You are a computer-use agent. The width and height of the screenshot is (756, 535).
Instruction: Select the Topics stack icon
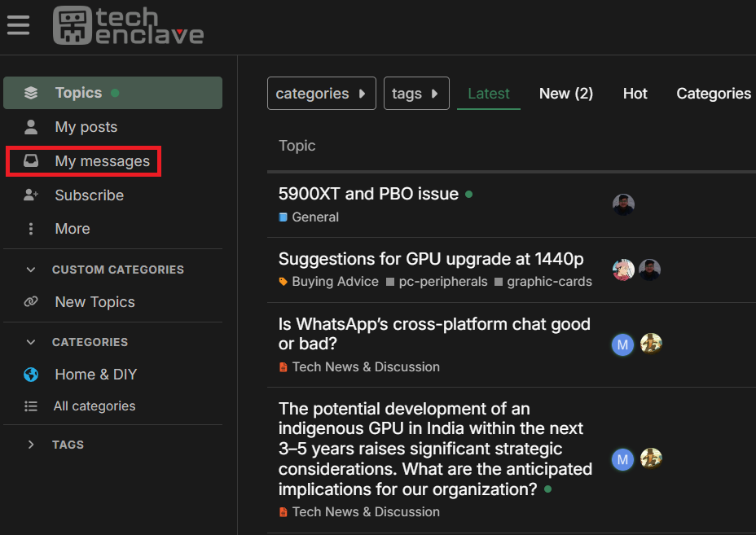click(31, 93)
